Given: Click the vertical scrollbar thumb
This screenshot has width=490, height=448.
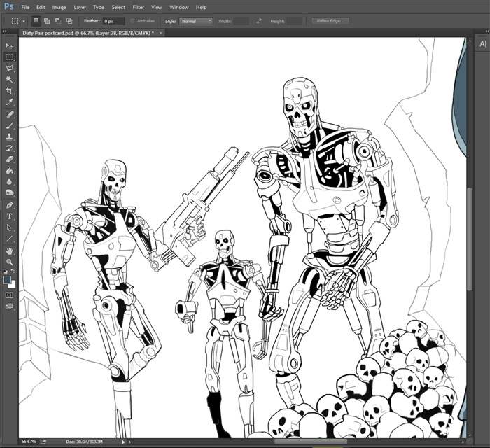Looking at the screenshot, I should [x=470, y=239].
